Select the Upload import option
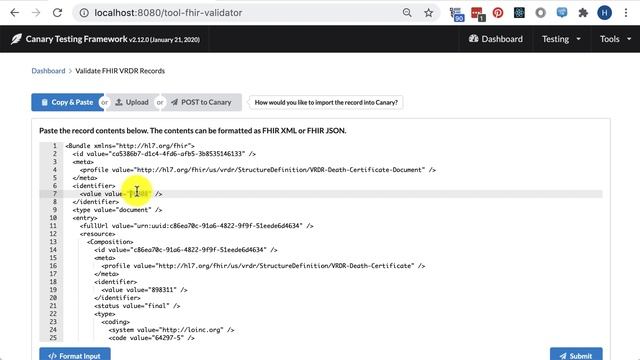Image resolution: width=640 pixels, height=360 pixels. [x=132, y=102]
